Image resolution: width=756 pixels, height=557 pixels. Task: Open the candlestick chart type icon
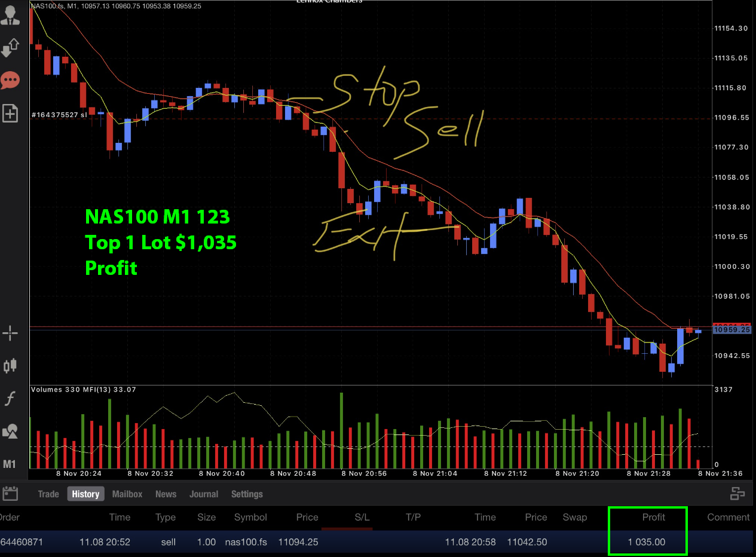pos(10,366)
